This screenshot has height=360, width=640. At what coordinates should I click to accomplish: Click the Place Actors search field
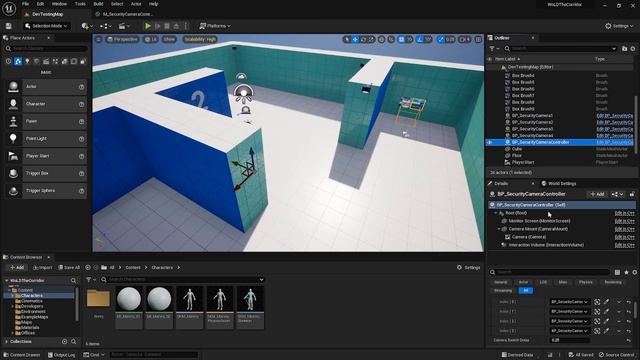coord(46,49)
